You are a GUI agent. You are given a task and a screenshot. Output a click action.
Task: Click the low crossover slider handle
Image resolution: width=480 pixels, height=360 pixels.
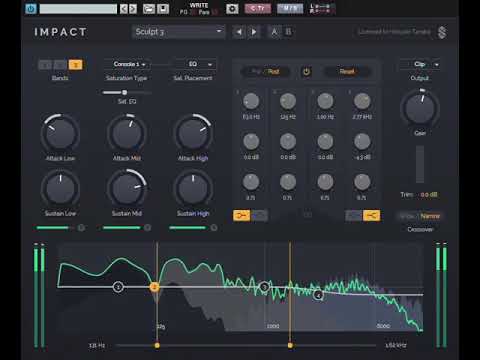[157, 345]
